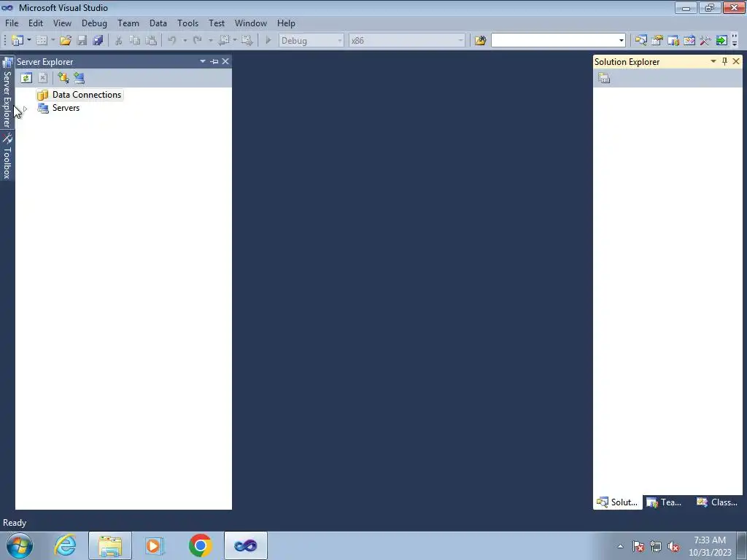Click the Properties Window toolbar icon
747x560 pixels.
coord(657,41)
